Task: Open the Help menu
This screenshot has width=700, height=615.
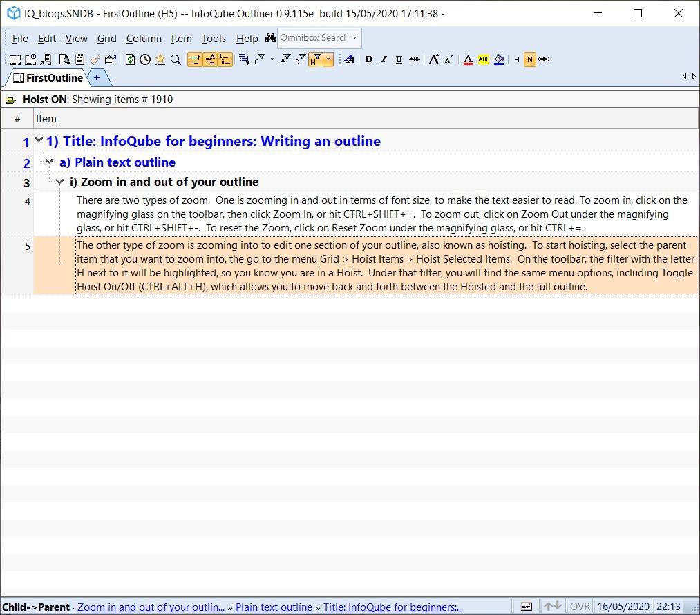Action: click(247, 39)
